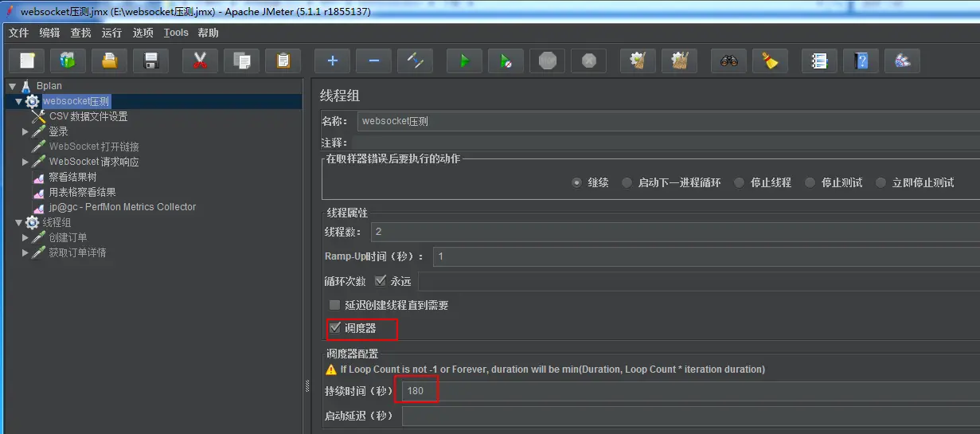Image resolution: width=980 pixels, height=434 pixels.
Task: Expand the 登录 tree node
Action: [25, 131]
